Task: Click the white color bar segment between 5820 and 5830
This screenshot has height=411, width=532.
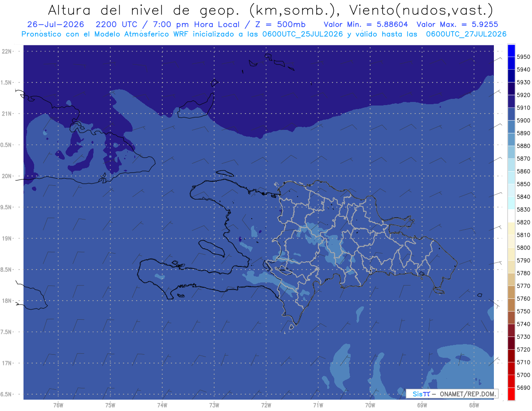Action: click(511, 216)
